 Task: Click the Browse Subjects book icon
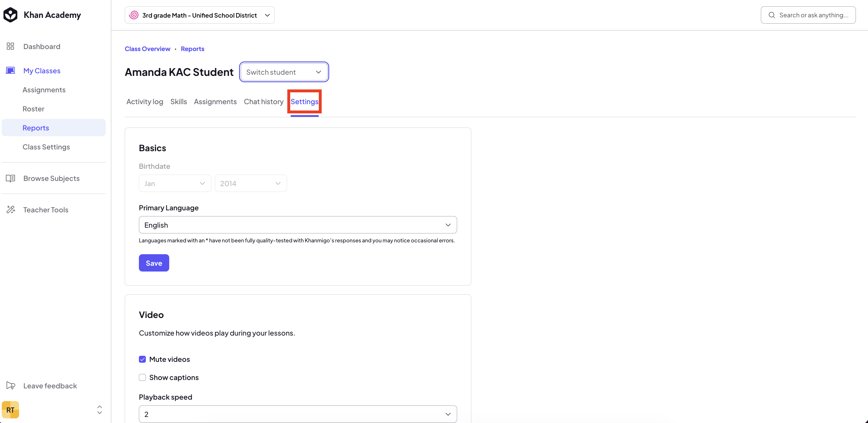coord(10,179)
